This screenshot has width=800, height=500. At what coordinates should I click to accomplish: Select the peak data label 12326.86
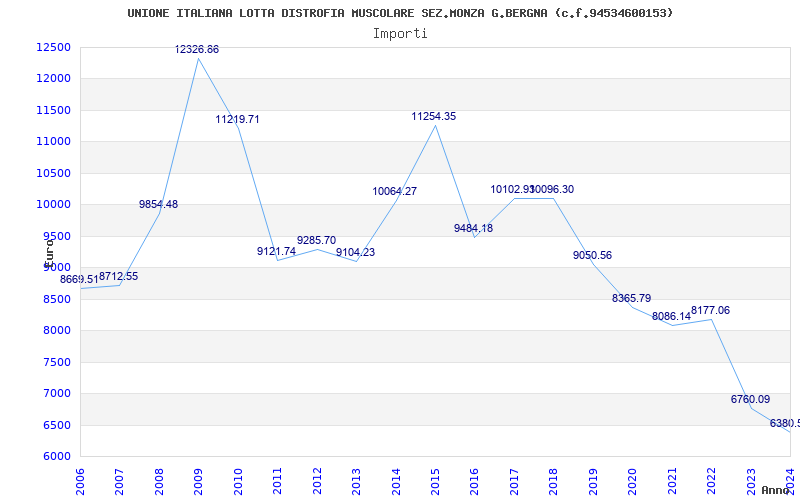coord(197,49)
